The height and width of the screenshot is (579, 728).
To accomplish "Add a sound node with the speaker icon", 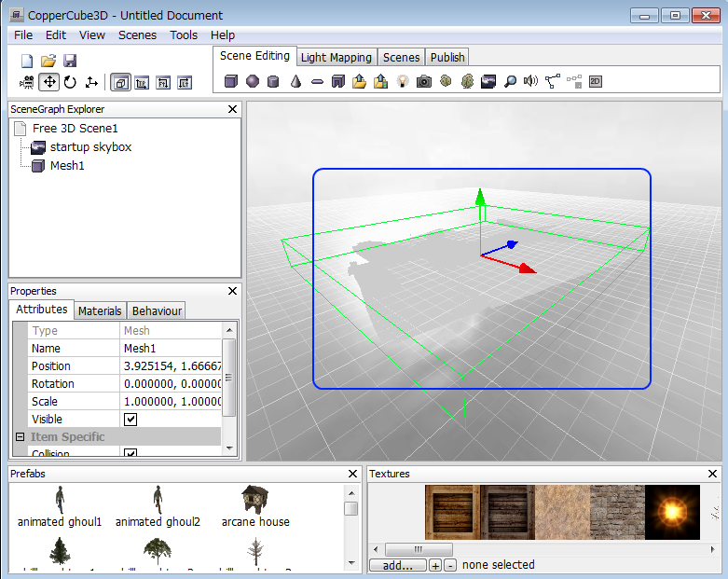I will [530, 82].
